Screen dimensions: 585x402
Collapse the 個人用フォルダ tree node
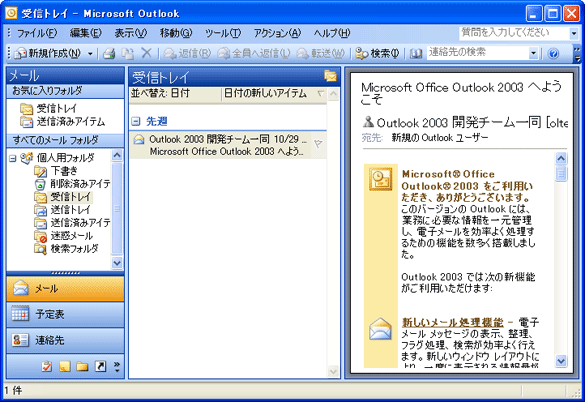coord(13,158)
